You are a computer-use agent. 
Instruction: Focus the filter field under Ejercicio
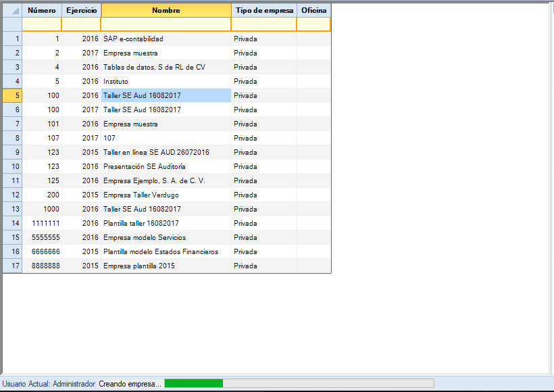(x=81, y=24)
